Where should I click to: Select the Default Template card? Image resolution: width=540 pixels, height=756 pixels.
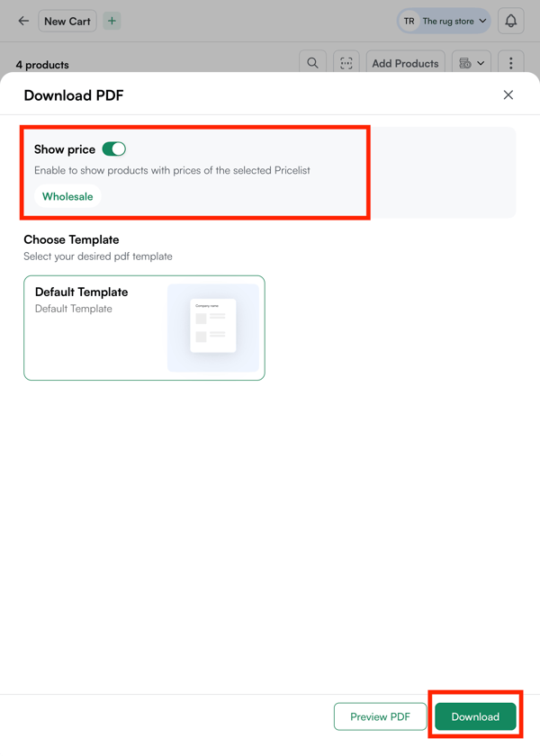pos(144,328)
